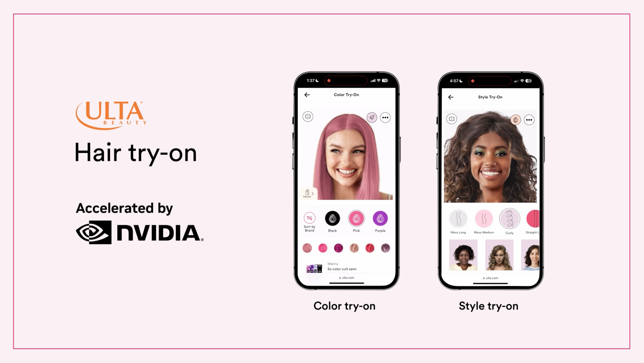
Task: Select the crop/frame icon on Style Try-On
Action: (451, 119)
